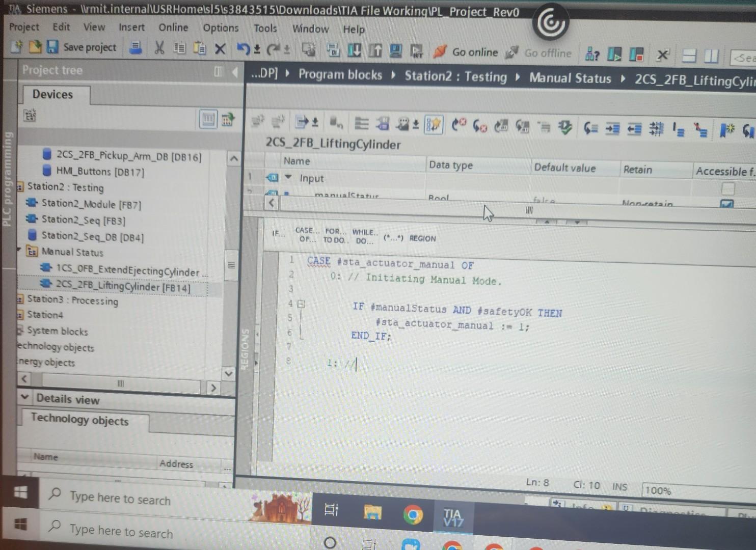This screenshot has height=550, width=756.
Task: Click the Paste icon
Action: 200,48
